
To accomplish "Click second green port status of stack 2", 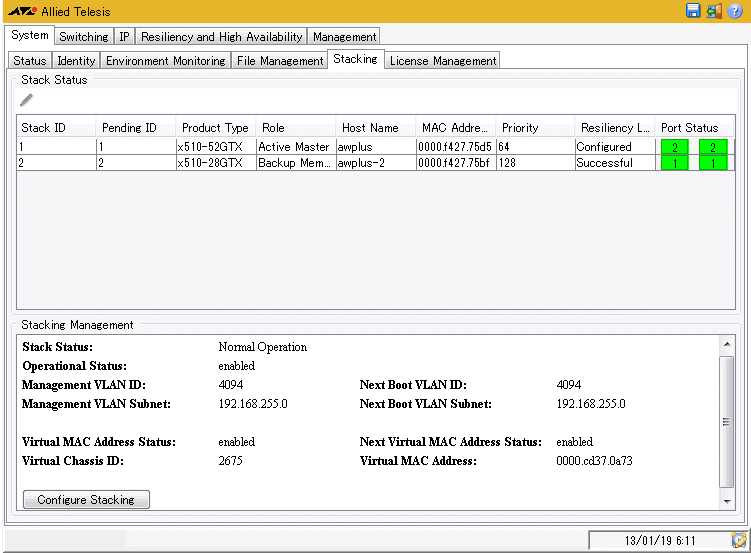I will [713, 163].
